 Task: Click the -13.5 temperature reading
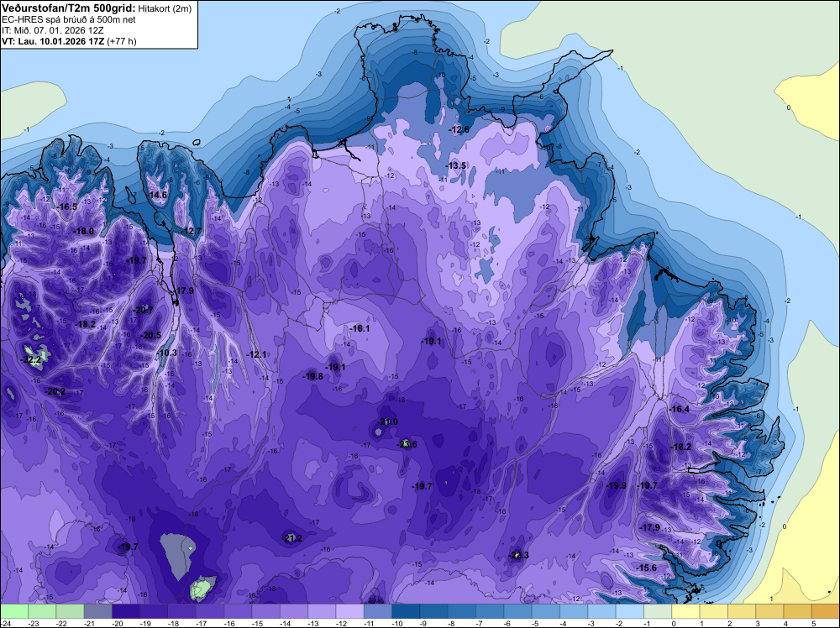click(x=456, y=165)
